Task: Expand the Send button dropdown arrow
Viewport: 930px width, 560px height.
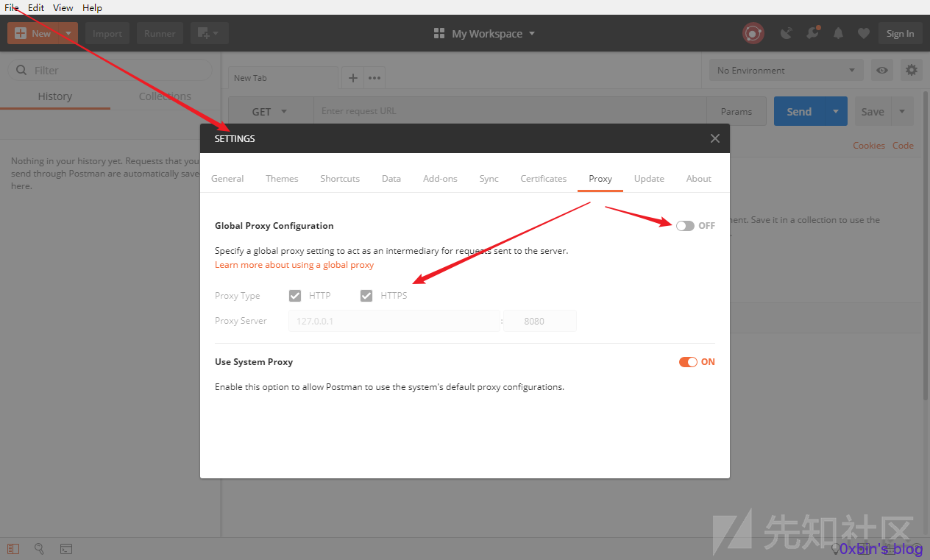Action: pos(836,112)
